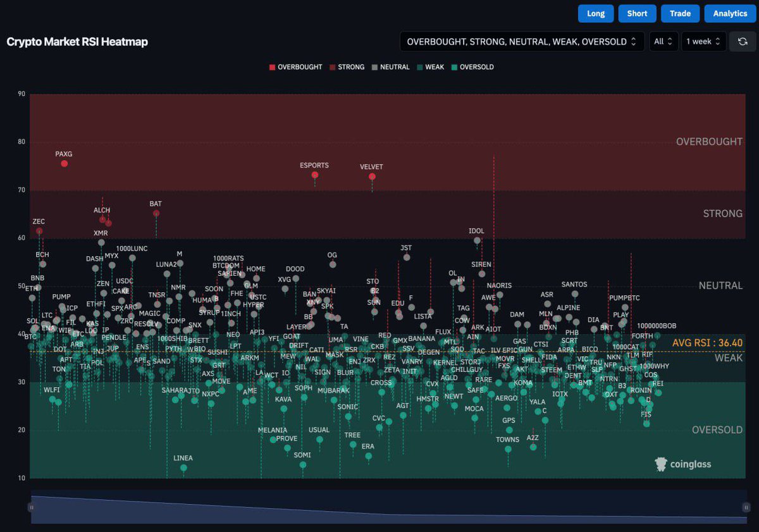Click the red OVERBOUGHT legend color square
Viewport: 759px width, 532px height.
tap(272, 67)
